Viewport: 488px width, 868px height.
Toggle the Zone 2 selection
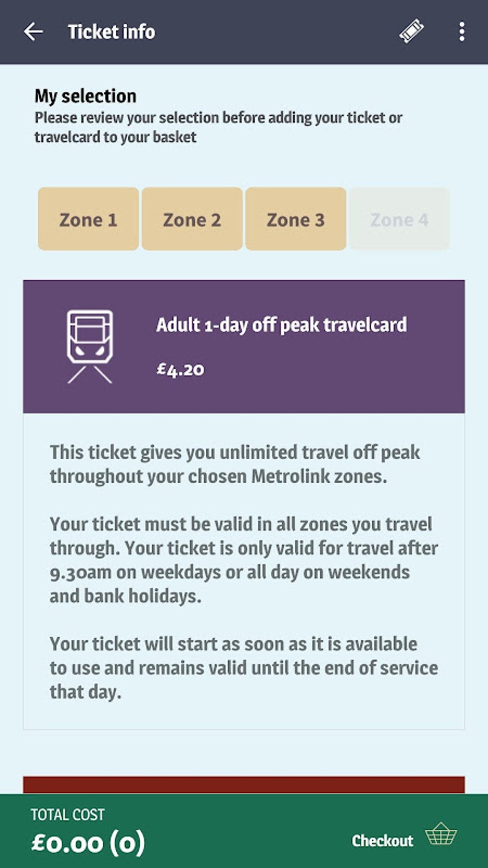coord(192,219)
